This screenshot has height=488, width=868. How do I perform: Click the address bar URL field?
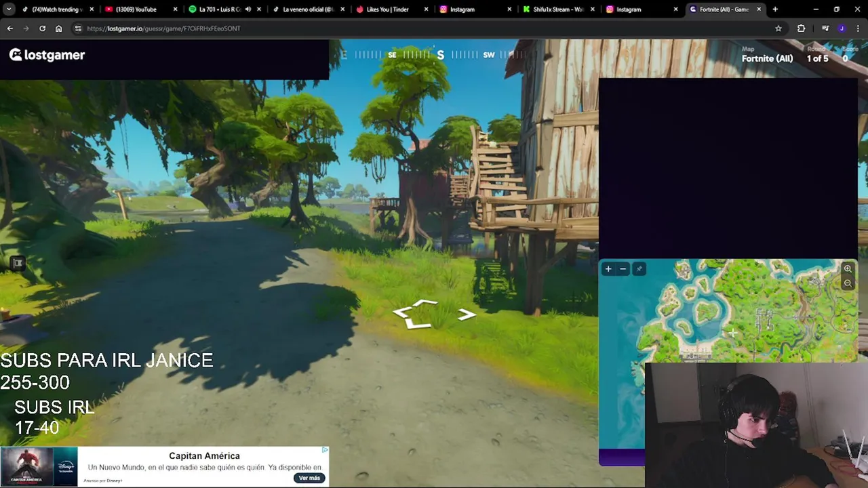pos(427,28)
